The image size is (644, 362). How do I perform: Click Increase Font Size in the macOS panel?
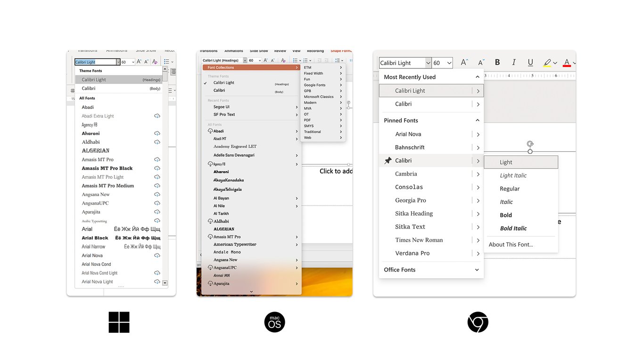pyautogui.click(x=265, y=60)
